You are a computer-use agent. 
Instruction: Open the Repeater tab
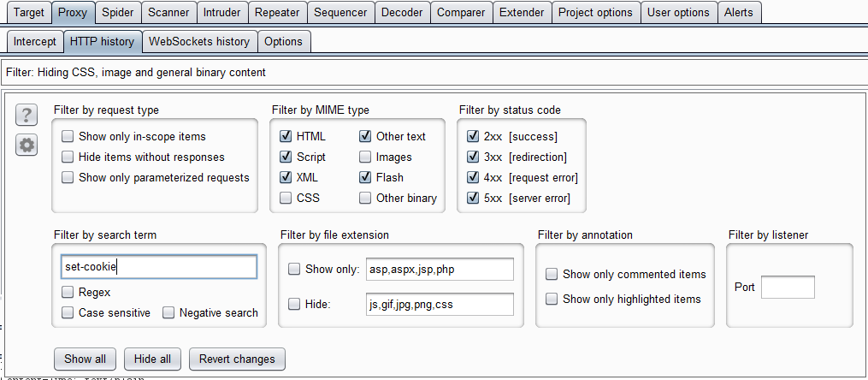point(276,13)
